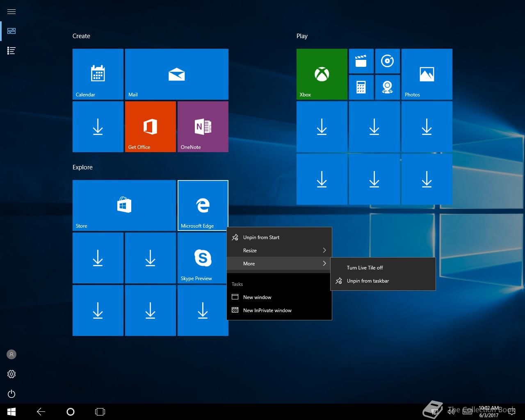Click the Power icon

point(11,394)
